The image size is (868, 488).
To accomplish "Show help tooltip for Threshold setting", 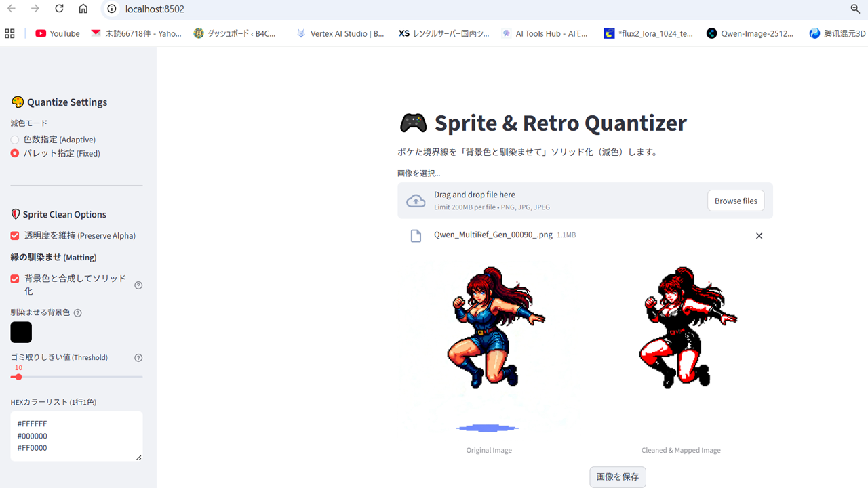I will (138, 357).
